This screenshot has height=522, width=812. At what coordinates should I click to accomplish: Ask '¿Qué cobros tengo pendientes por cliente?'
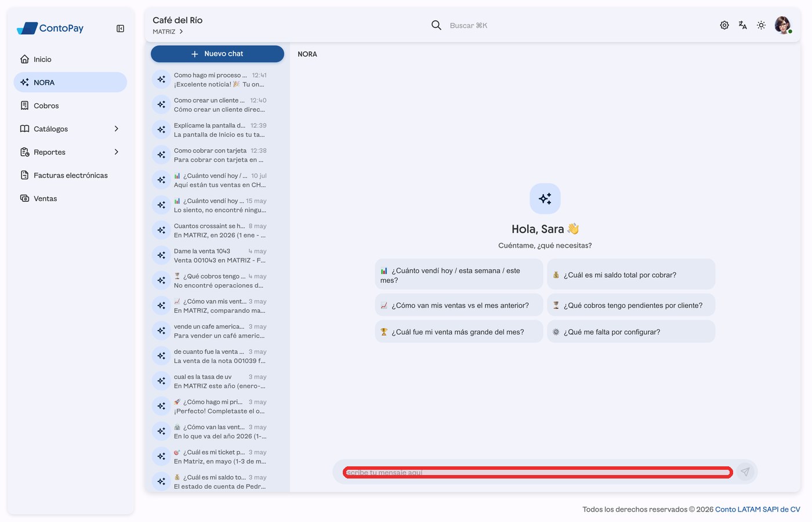(631, 305)
